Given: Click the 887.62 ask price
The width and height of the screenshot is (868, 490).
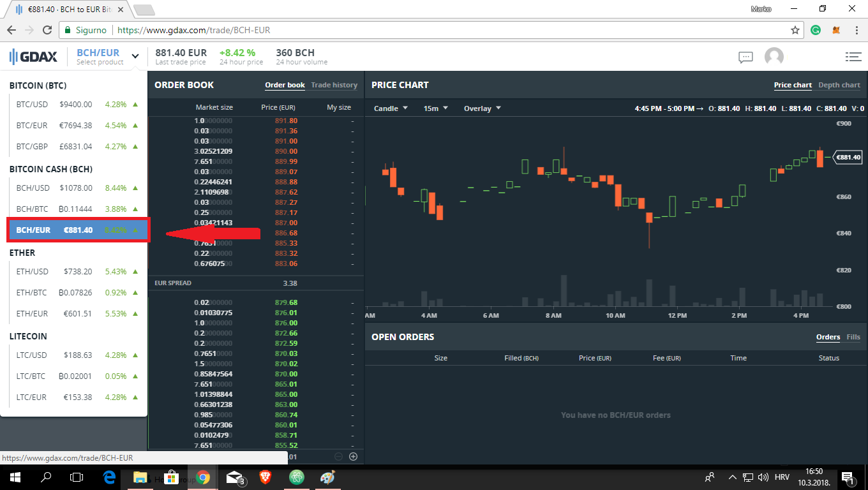Looking at the screenshot, I should click(x=285, y=192).
